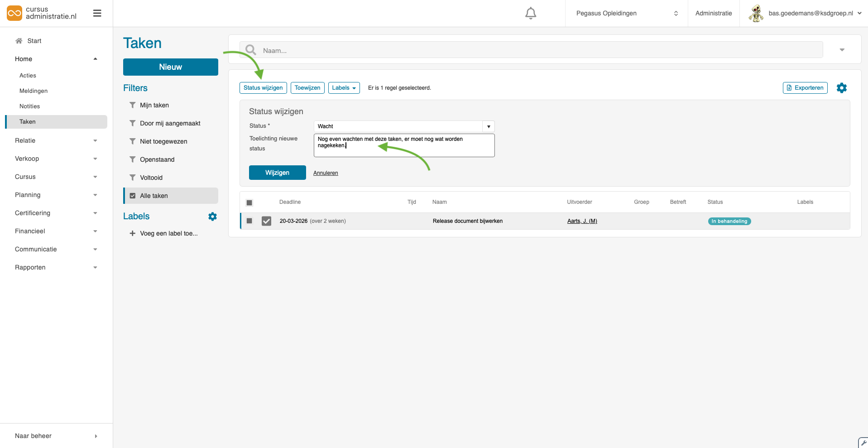Image resolution: width=868 pixels, height=448 pixels.
Task: Select the Alle taken filter
Action: (x=154, y=196)
